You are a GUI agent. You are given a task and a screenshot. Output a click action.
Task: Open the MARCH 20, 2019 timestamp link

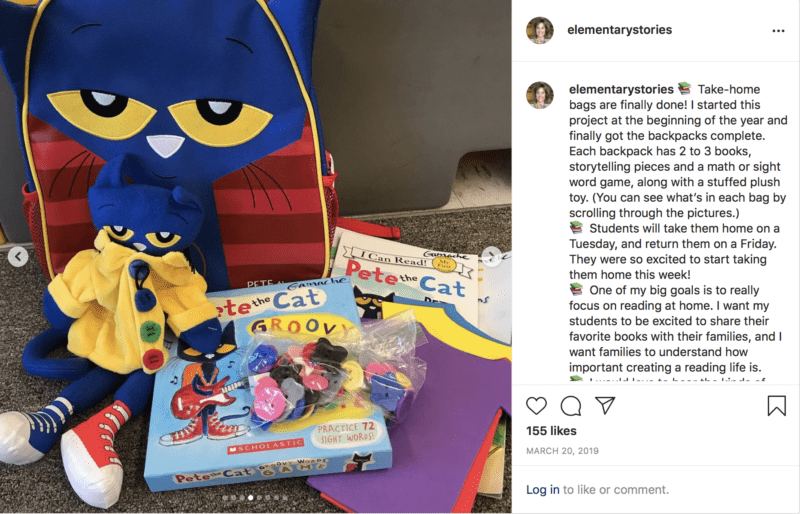pos(562,451)
